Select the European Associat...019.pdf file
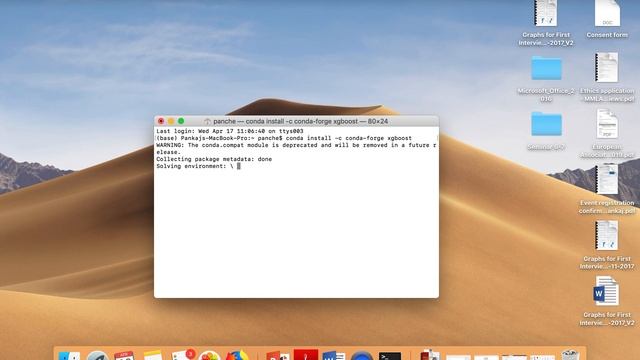The height and width of the screenshot is (360, 640). tap(607, 124)
